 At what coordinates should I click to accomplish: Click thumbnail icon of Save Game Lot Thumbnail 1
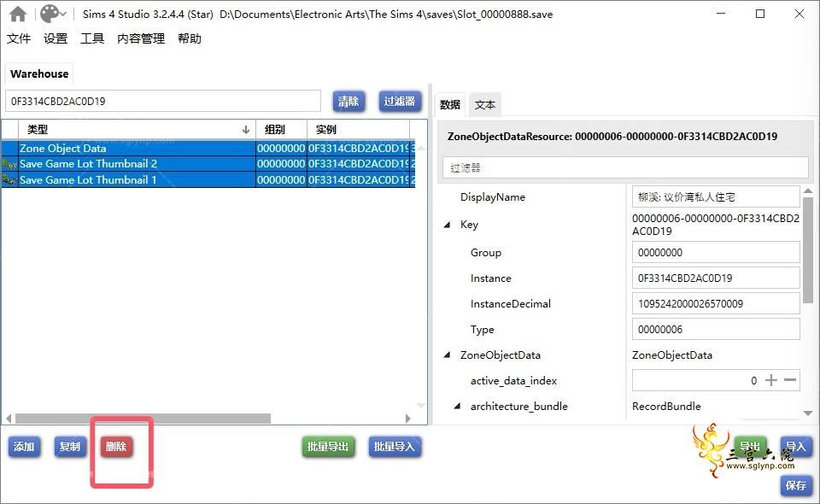point(9,180)
